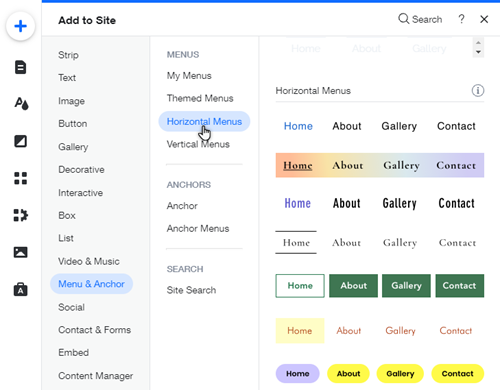
Task: Open Anchor subcategory
Action: pos(182,206)
